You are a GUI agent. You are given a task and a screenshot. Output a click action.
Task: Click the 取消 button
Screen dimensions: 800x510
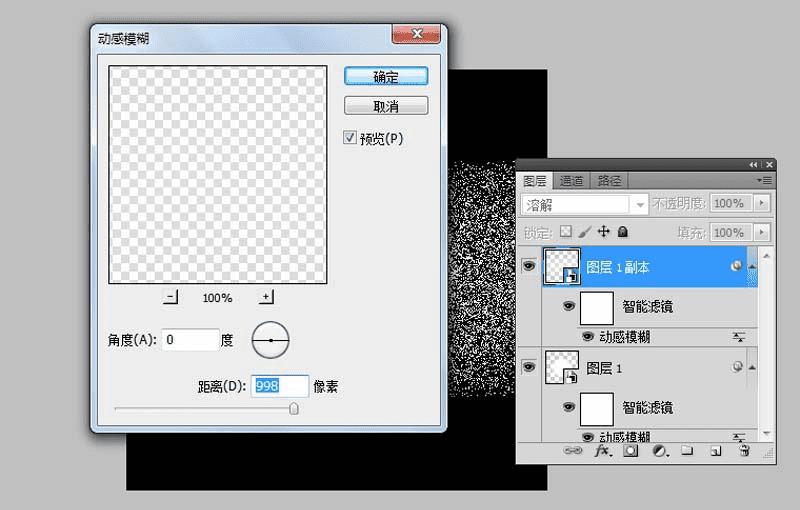tap(386, 106)
